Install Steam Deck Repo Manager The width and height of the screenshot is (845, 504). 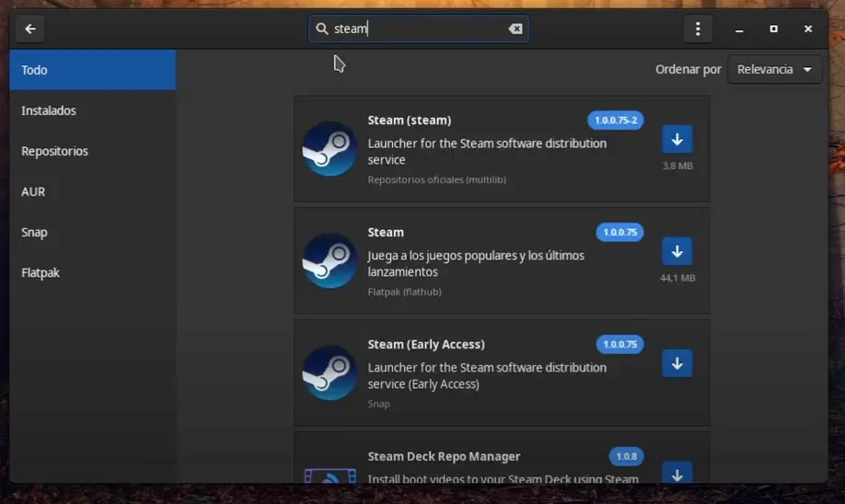click(x=677, y=472)
